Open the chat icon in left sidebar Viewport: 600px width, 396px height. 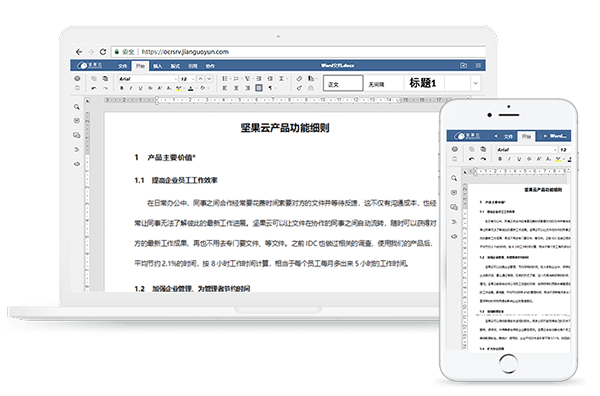[x=77, y=135]
